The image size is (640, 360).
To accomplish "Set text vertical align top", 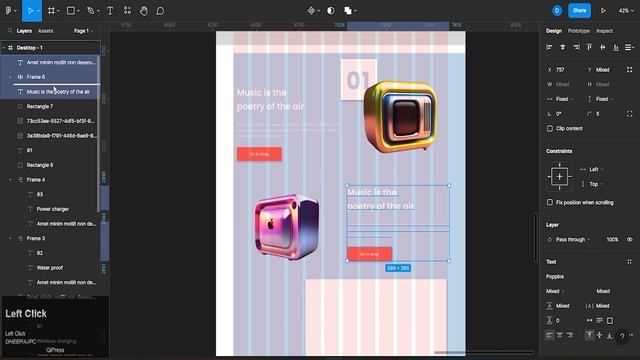I will click(x=589, y=335).
